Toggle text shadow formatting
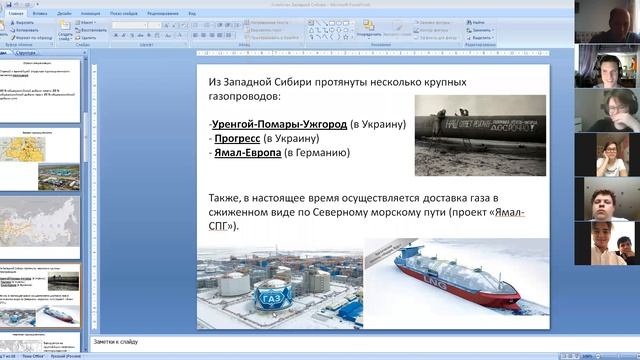This screenshot has width=640, height=360. click(x=149, y=36)
